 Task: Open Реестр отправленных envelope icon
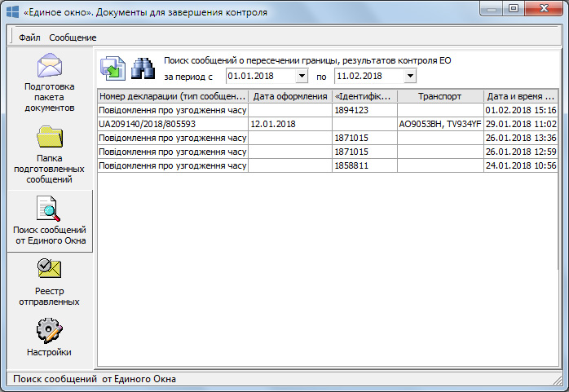tap(49, 269)
